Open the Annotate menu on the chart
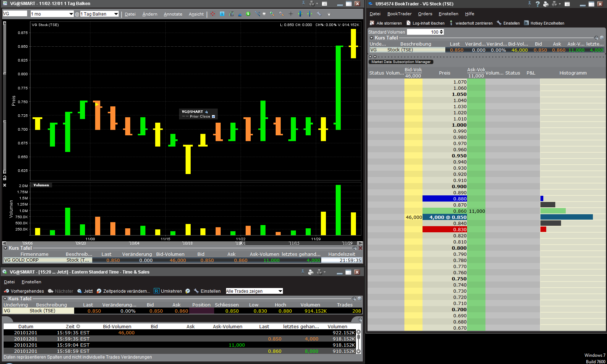Screen dimensions: 607x364 click(x=173, y=14)
